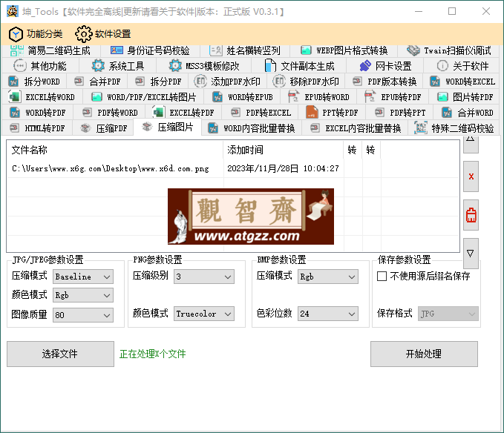Image resolution: width=504 pixels, height=433 pixels.
Task: Move selected file down in list
Action: point(471,254)
